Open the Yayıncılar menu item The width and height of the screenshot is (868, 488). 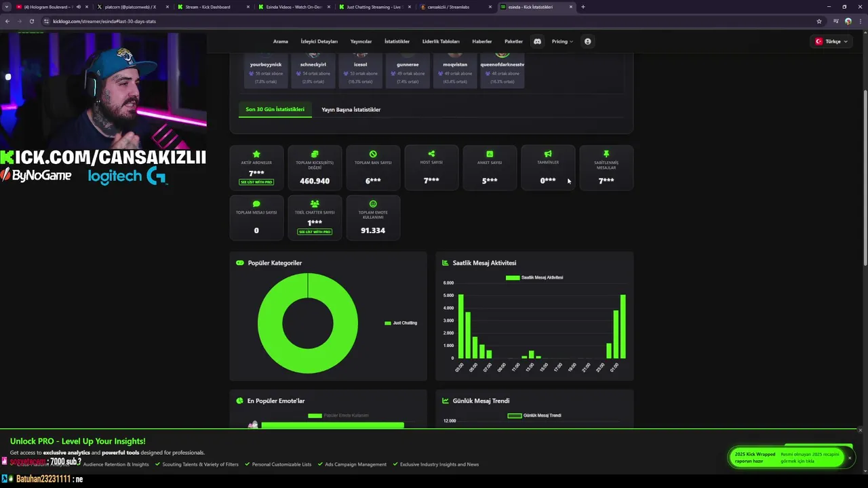click(x=361, y=41)
